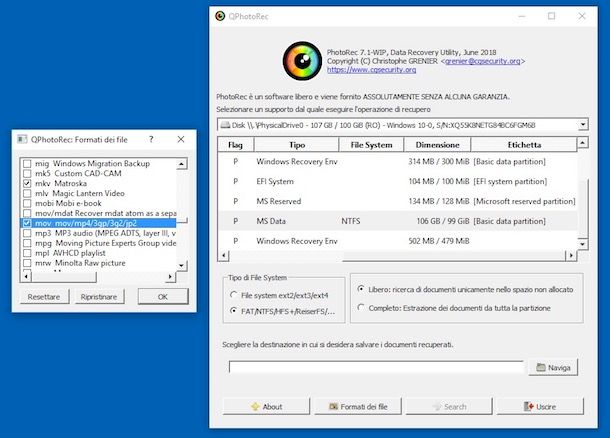Click the File System column header
This screenshot has height=438, width=610.
pos(372,145)
